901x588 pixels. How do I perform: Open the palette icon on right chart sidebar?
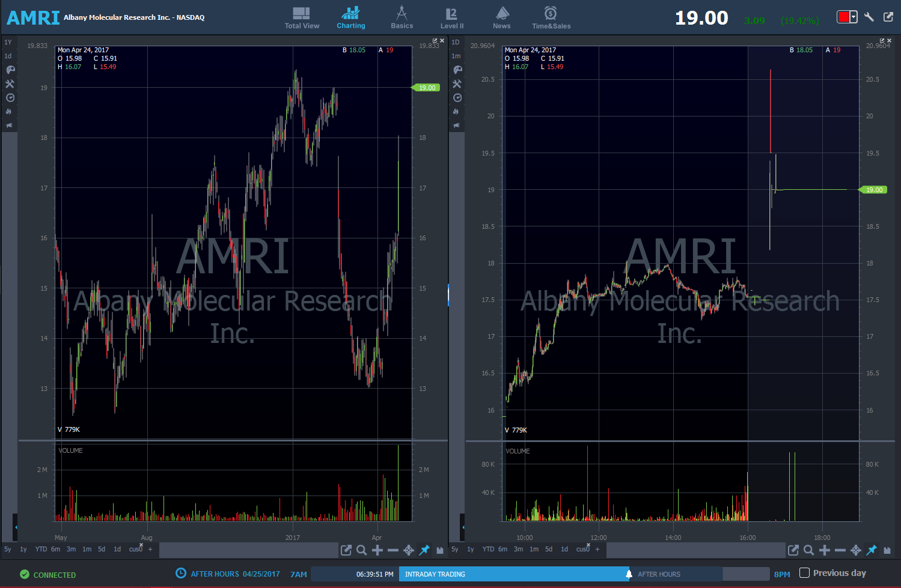[457, 70]
